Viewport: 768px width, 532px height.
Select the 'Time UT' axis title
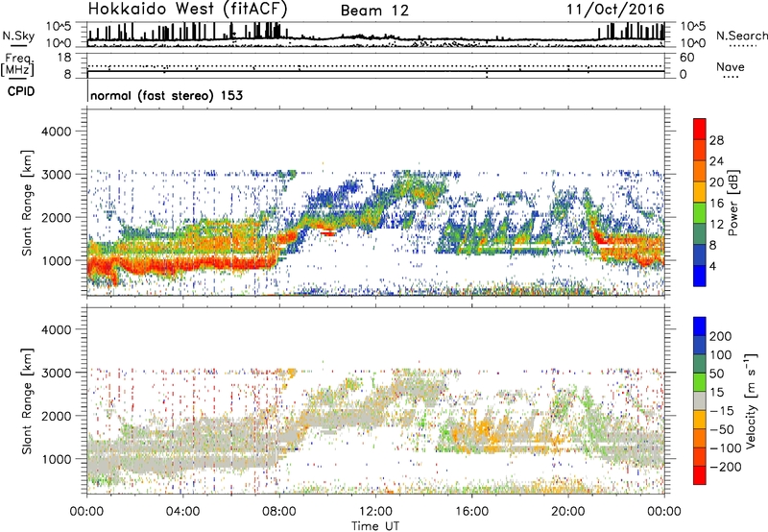(375, 525)
